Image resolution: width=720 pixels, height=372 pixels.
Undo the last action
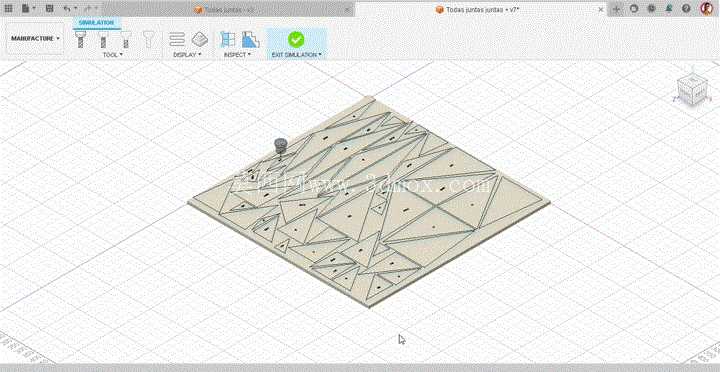point(68,8)
